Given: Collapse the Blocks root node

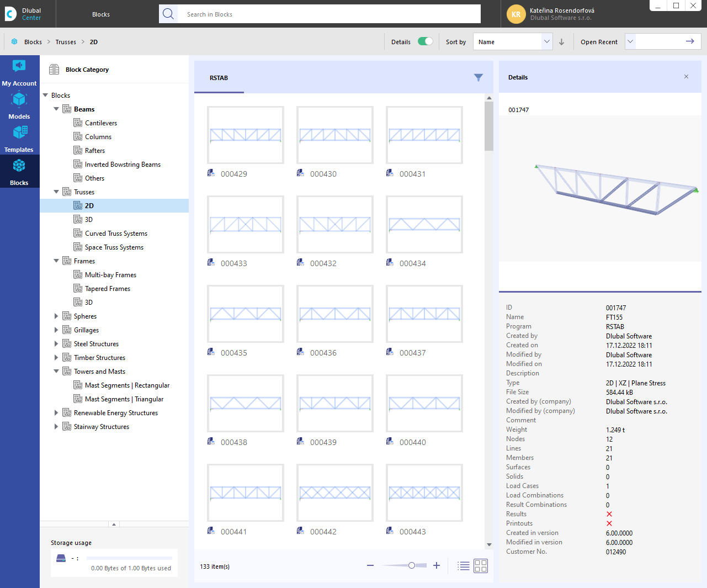Looking at the screenshot, I should tap(45, 95).
